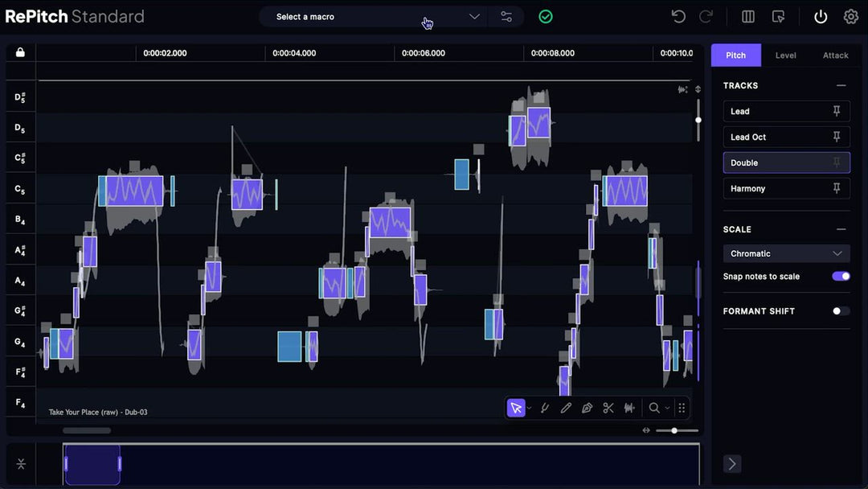Toggle the timeline lock icon
The height and width of the screenshot is (489, 868).
[x=20, y=52]
